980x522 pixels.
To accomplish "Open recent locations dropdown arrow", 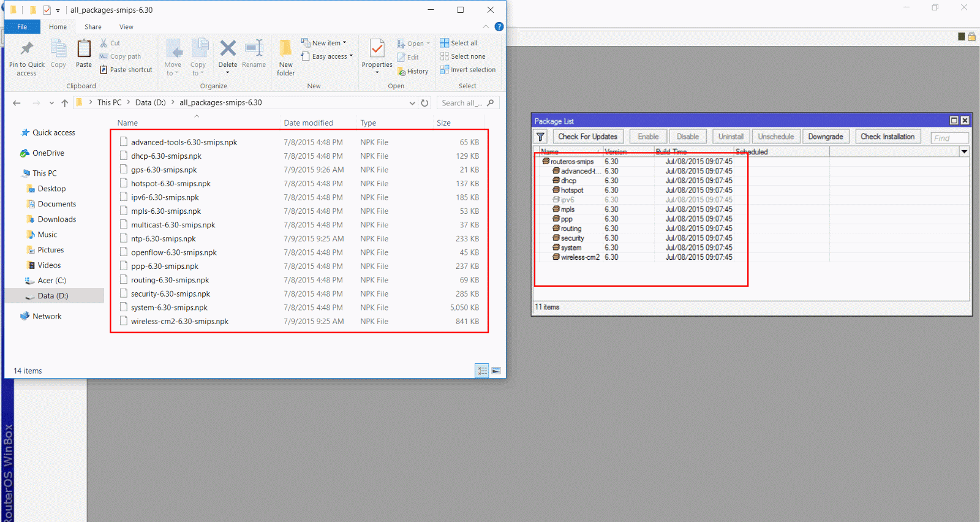I will pos(51,103).
